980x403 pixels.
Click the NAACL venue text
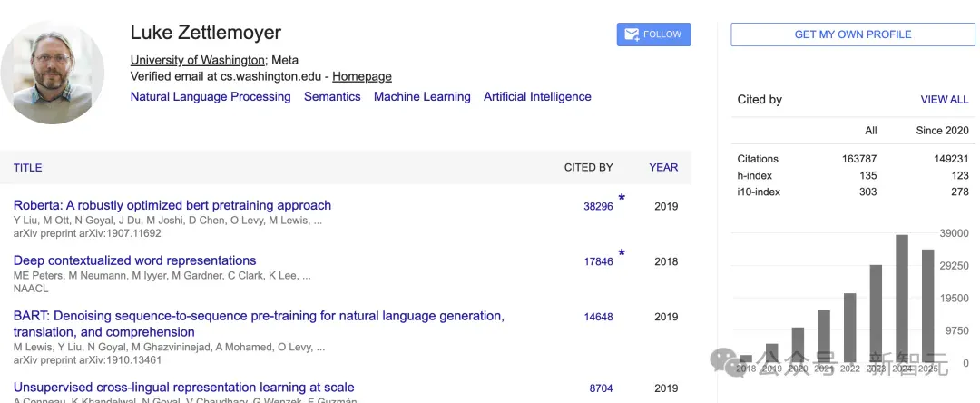[31, 289]
